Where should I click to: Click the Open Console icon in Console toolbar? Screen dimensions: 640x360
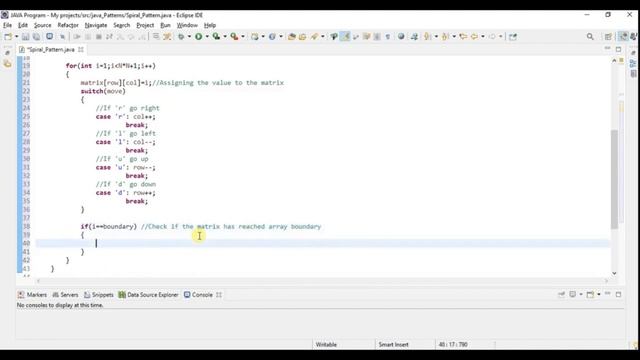point(590,294)
